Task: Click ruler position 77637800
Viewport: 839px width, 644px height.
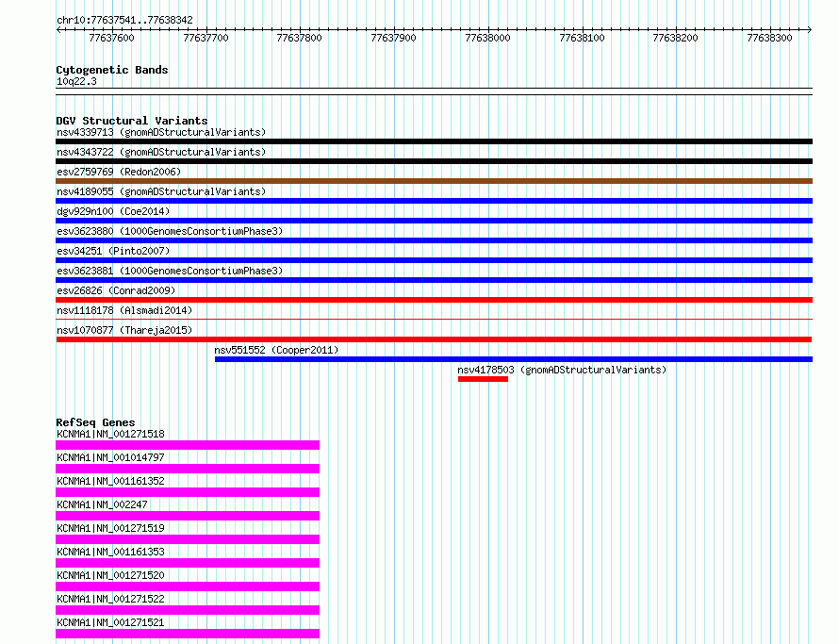Action: click(299, 38)
